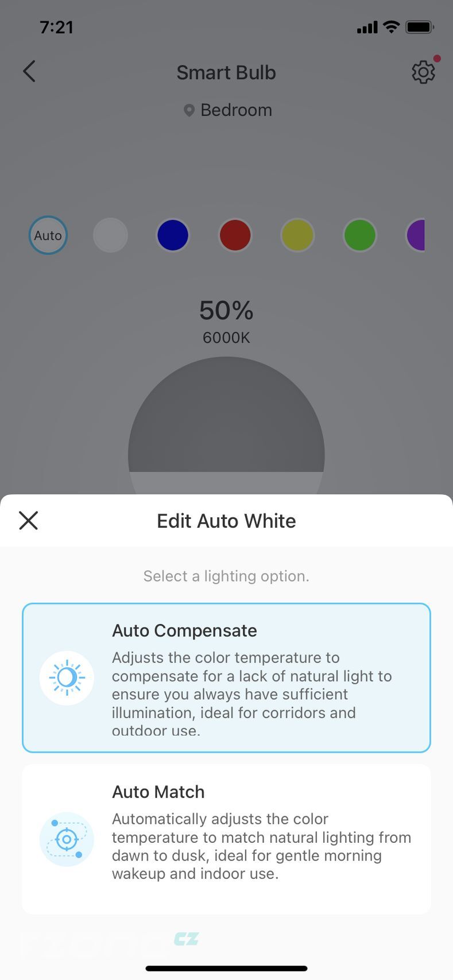Close the Edit Auto White sheet
The height and width of the screenshot is (980, 453).
28,521
